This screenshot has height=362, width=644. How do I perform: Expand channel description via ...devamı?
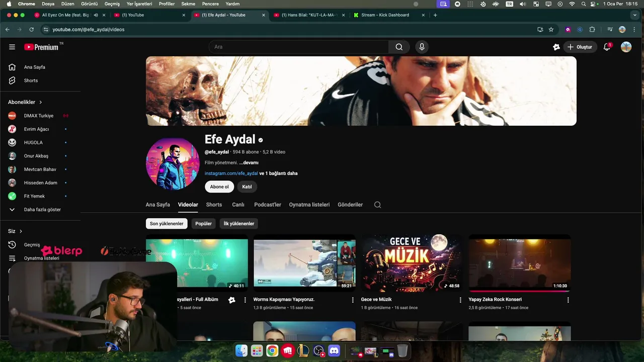(x=249, y=163)
